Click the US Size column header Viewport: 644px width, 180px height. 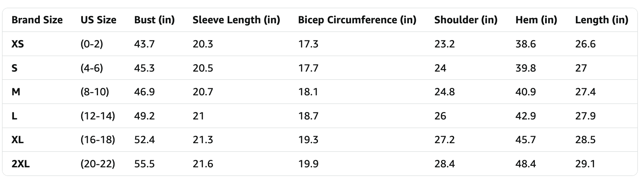point(98,20)
